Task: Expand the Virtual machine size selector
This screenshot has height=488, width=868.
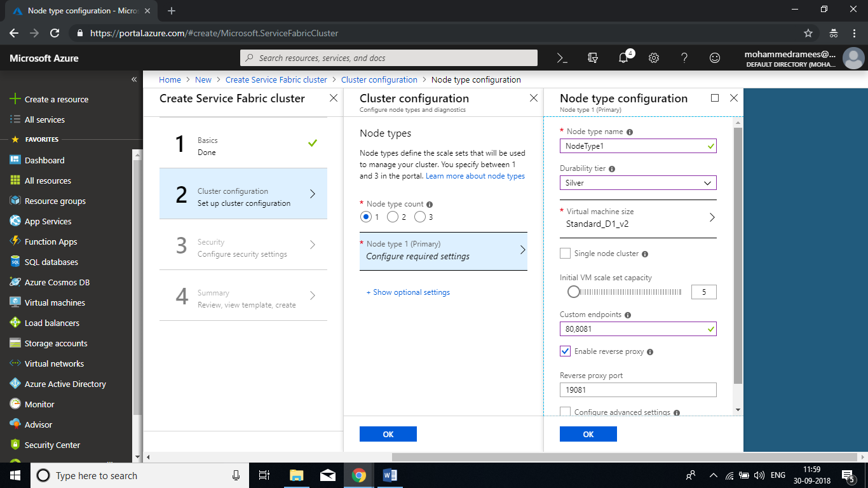Action: click(x=637, y=218)
